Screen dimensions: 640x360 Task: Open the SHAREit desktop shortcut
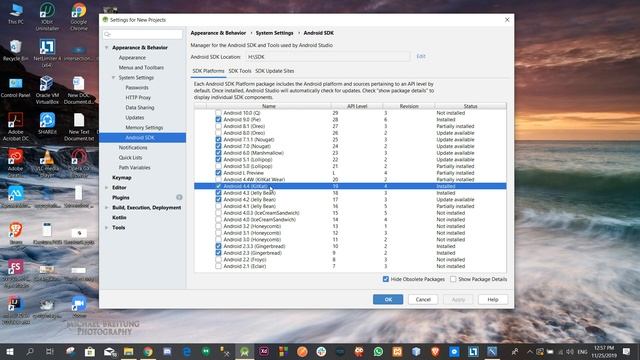point(47,124)
